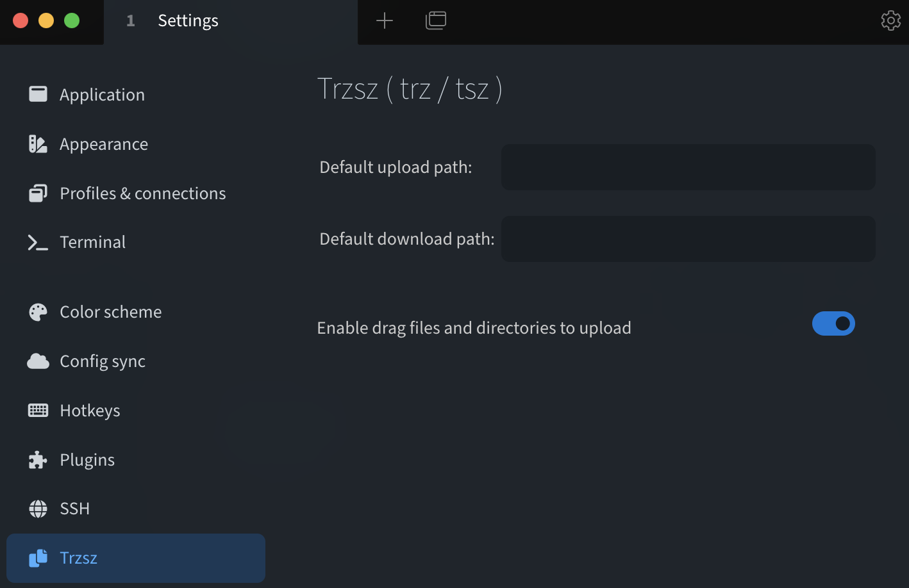Select the Profiles & connections icon
Viewport: 909px width, 588px height.
pos(38,193)
